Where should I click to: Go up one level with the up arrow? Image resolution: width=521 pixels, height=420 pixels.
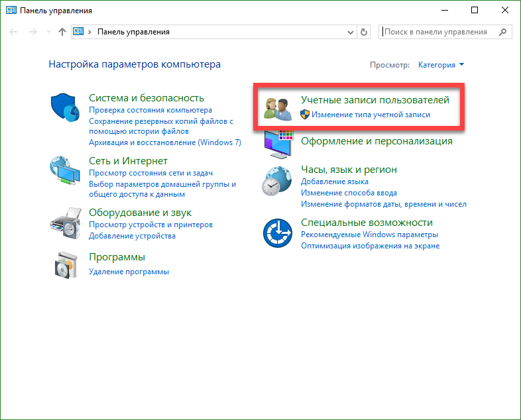click(62, 32)
